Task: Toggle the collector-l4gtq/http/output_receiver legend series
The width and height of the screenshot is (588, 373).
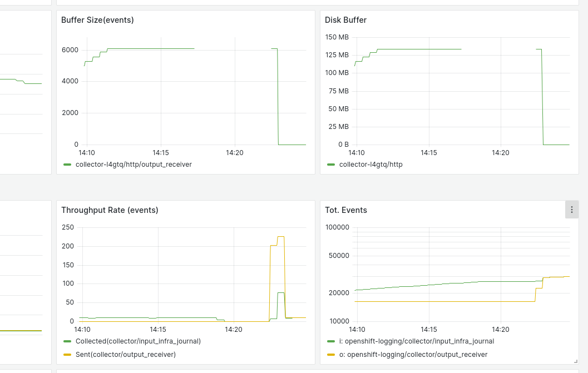Action: pyautogui.click(x=134, y=165)
